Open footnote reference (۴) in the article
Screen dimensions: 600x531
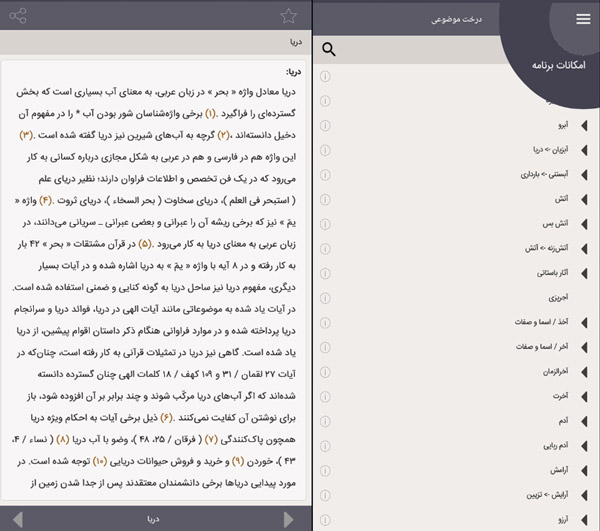pos(45,200)
